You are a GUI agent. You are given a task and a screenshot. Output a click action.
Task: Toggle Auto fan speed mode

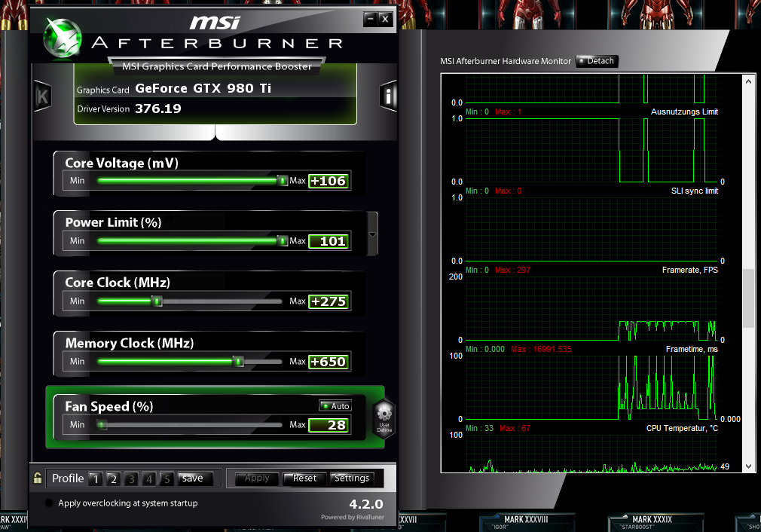click(x=335, y=406)
